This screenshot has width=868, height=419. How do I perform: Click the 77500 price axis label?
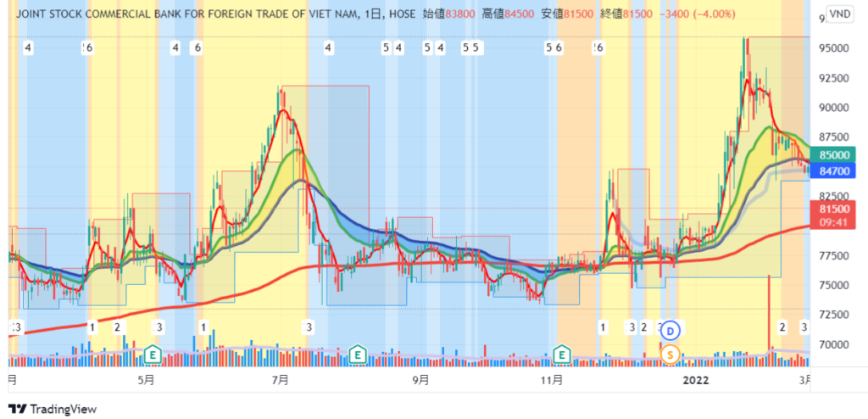pos(835,255)
